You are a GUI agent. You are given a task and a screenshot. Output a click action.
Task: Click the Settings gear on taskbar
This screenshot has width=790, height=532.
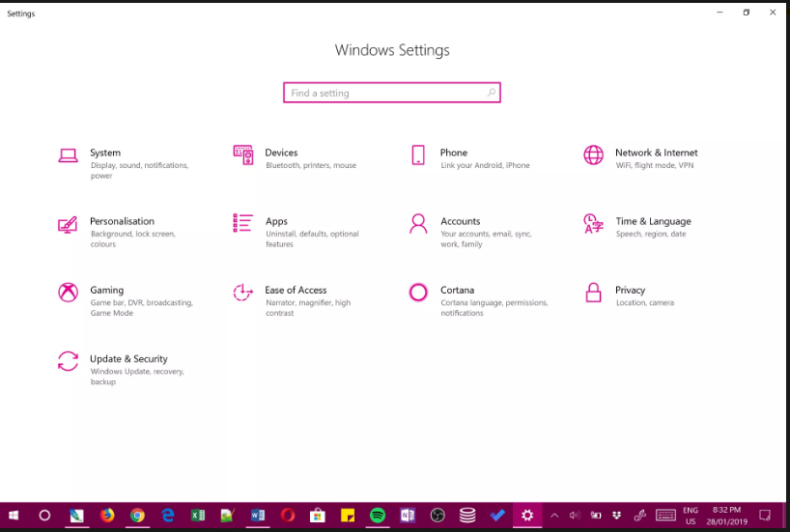click(x=527, y=516)
